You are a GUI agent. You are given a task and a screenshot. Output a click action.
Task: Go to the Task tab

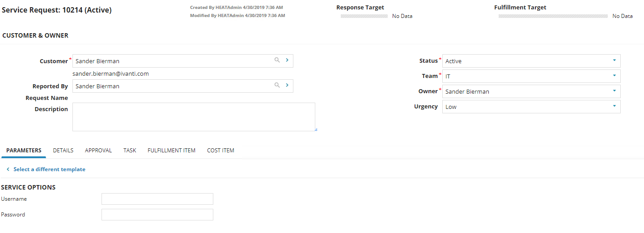[x=130, y=151]
